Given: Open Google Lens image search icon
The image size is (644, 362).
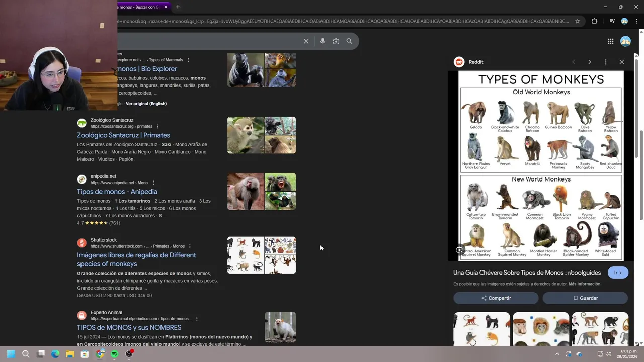Looking at the screenshot, I should point(336,41).
